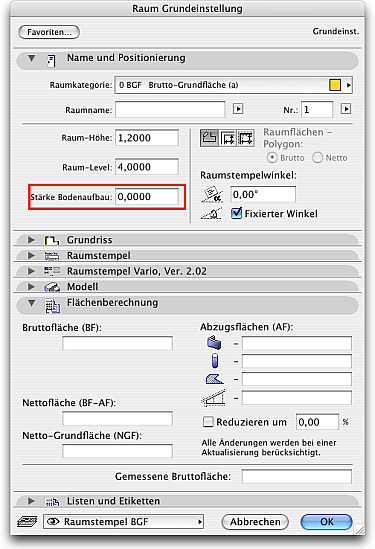Open the Nr. arrow popup
375x549 pixels.
click(x=346, y=109)
